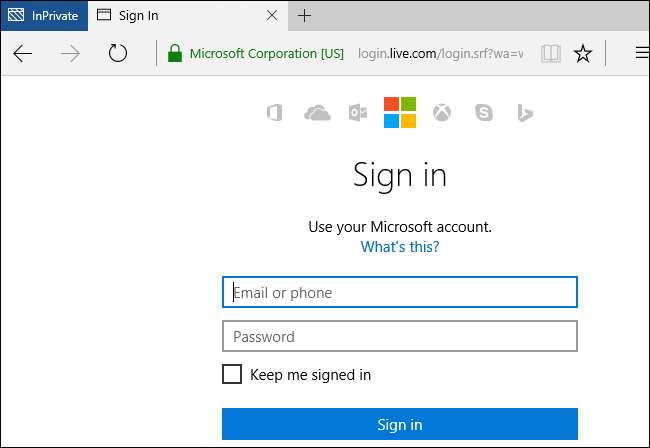Click the OneDrive cloud icon
Image resolution: width=650 pixels, height=448 pixels.
click(318, 113)
